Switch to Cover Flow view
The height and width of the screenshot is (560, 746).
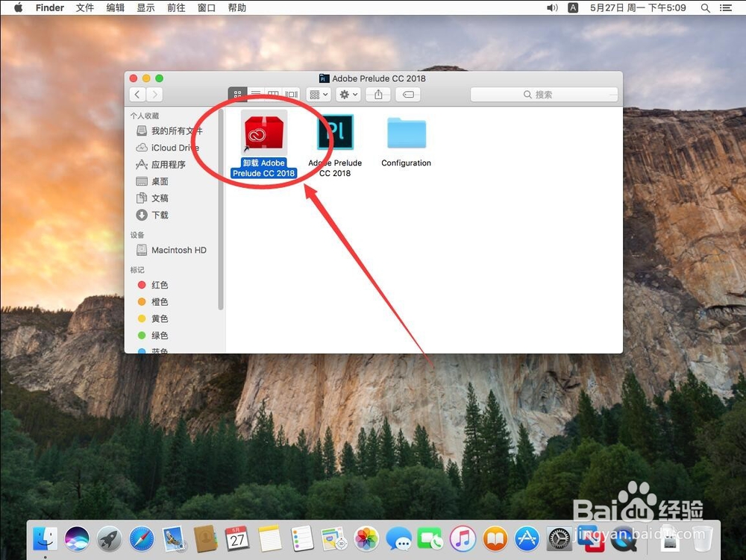click(x=291, y=94)
